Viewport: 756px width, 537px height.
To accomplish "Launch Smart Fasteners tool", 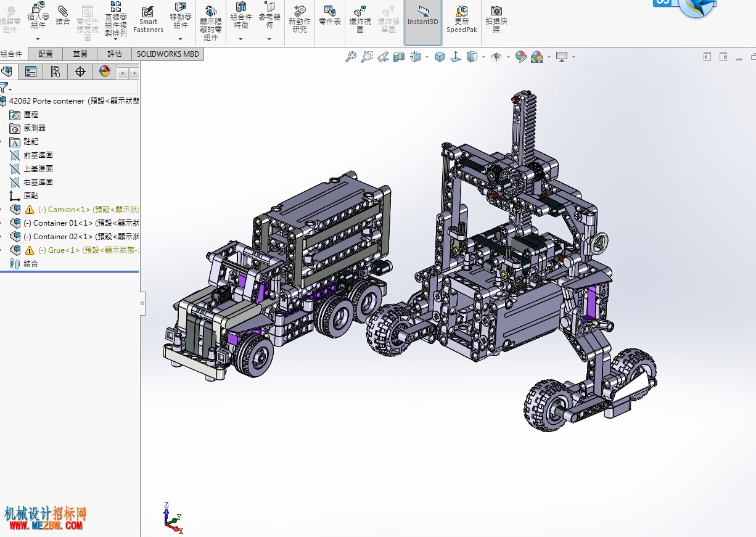I will [x=148, y=20].
